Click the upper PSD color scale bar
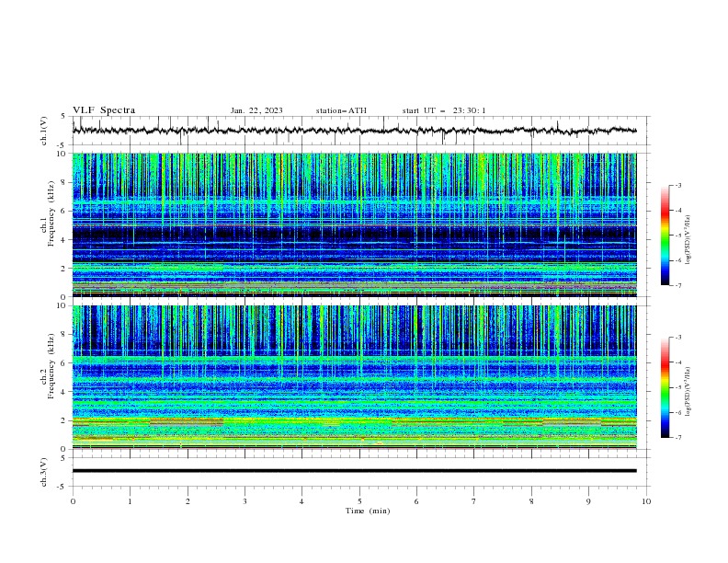 tap(665, 236)
